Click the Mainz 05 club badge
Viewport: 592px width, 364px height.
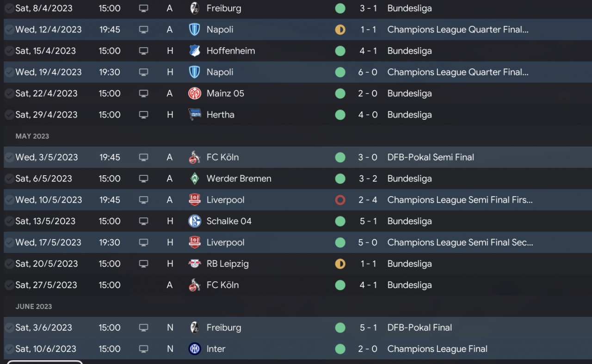pos(195,93)
